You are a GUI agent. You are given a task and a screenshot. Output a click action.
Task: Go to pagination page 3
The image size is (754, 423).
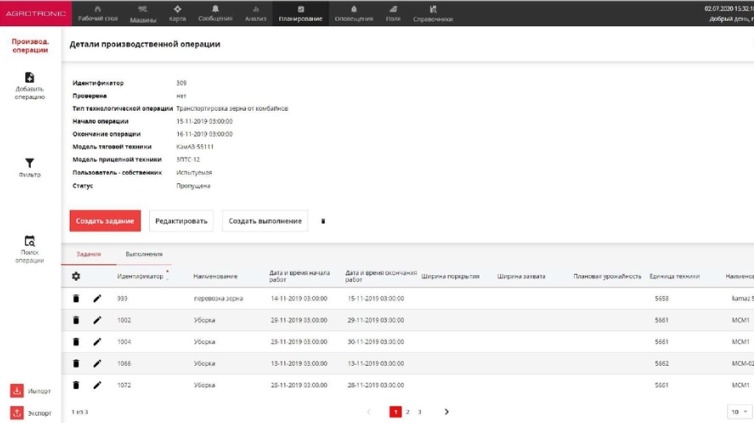pos(419,411)
